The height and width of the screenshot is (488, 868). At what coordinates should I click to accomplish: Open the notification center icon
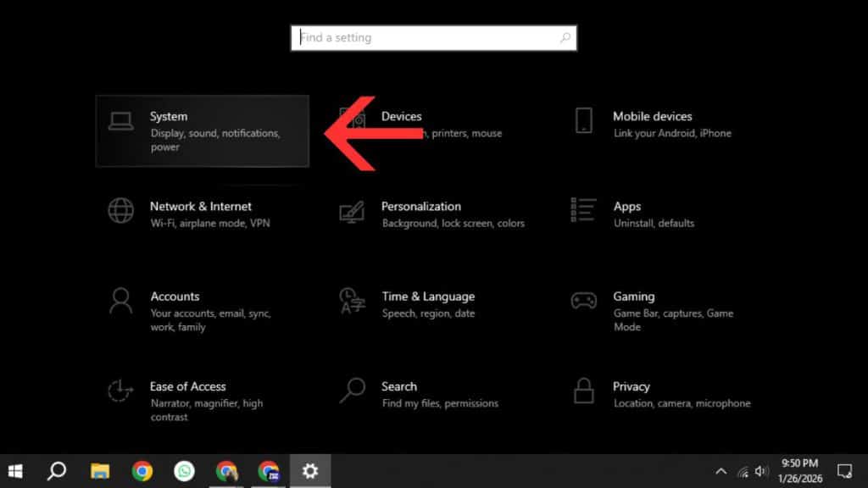(x=844, y=471)
